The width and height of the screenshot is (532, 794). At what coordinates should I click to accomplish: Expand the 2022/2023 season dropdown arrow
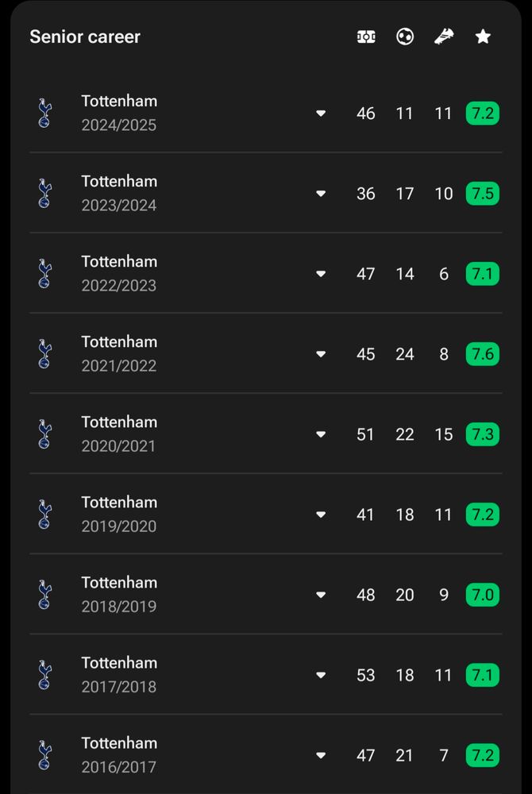(x=321, y=274)
